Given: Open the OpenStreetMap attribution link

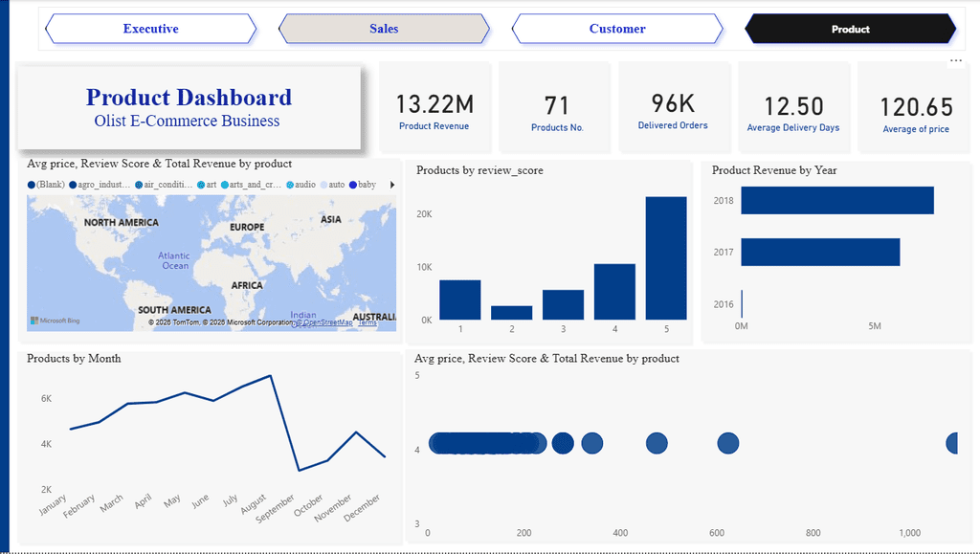Looking at the screenshot, I should point(323,322).
